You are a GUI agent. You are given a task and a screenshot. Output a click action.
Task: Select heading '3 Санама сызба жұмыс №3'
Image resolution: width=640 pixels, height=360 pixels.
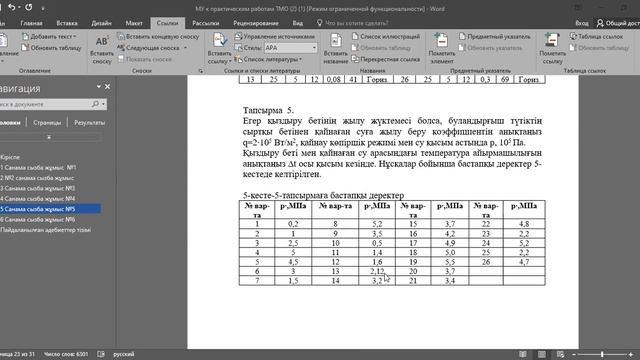(x=38, y=188)
